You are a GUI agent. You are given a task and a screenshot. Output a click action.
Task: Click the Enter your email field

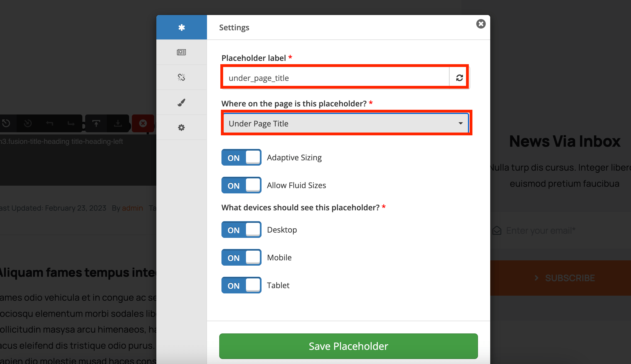tap(560, 230)
